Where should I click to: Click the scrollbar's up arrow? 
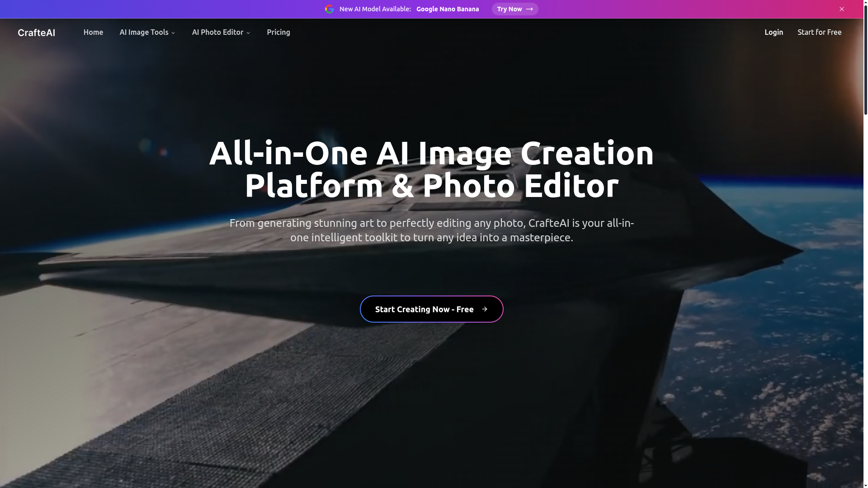point(865,3)
